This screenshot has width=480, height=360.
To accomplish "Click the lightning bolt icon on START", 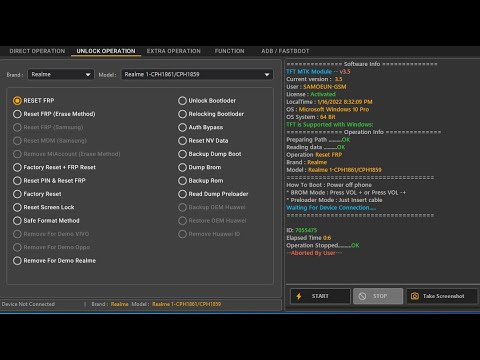I will coord(299,296).
